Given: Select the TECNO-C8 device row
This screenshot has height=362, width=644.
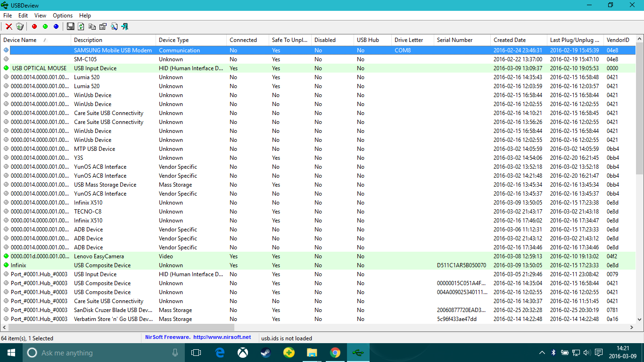Looking at the screenshot, I should [x=318, y=212].
